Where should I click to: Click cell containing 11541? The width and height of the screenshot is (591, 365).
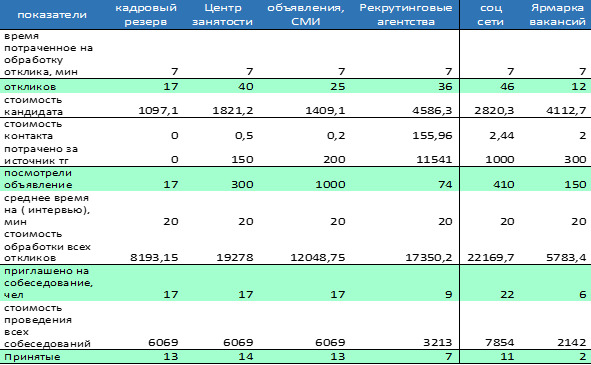[434, 159]
